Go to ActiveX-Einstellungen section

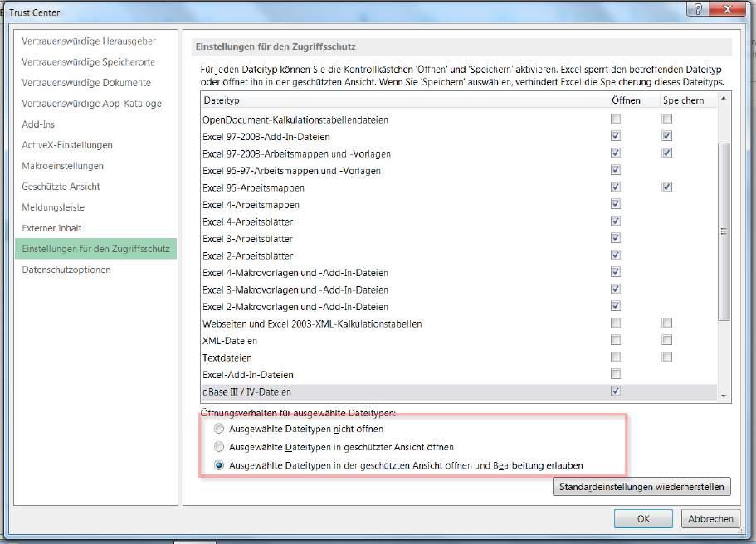point(67,145)
